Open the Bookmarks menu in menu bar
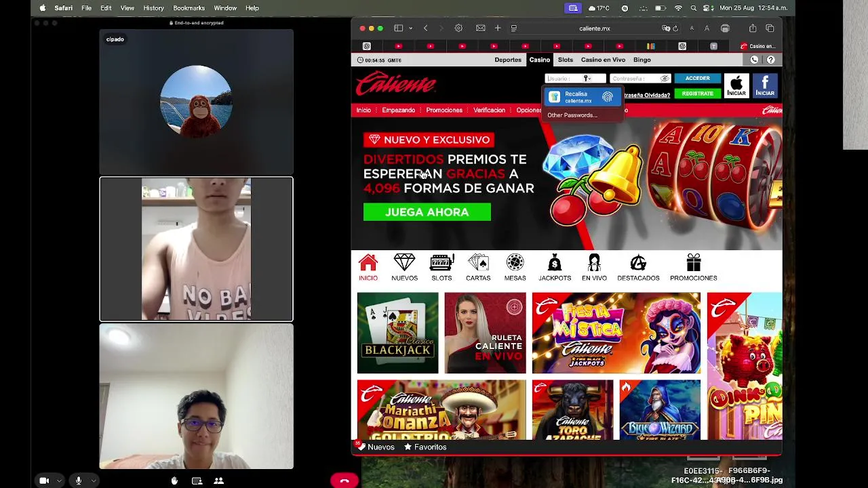This screenshot has height=488, width=868. (x=189, y=8)
